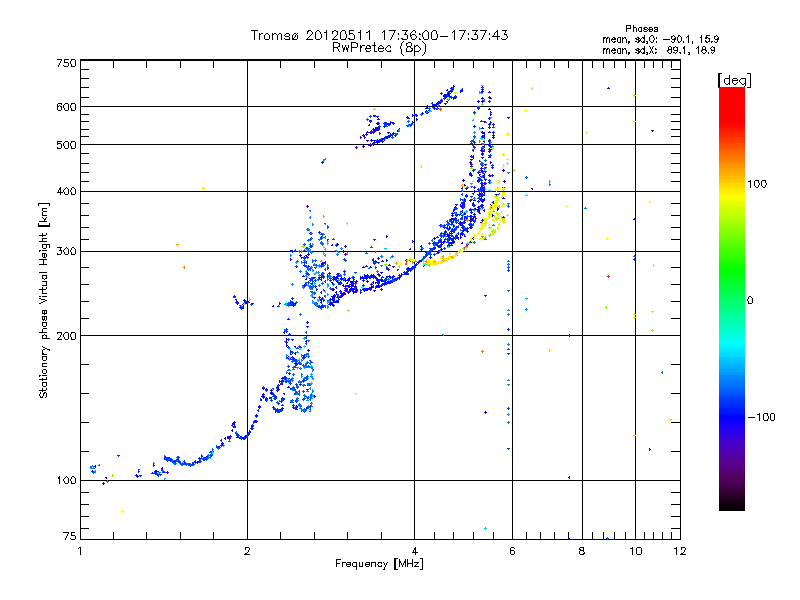Click x-axis tick label '8'
Viewport: 800px width, 600px height.
tap(582, 551)
